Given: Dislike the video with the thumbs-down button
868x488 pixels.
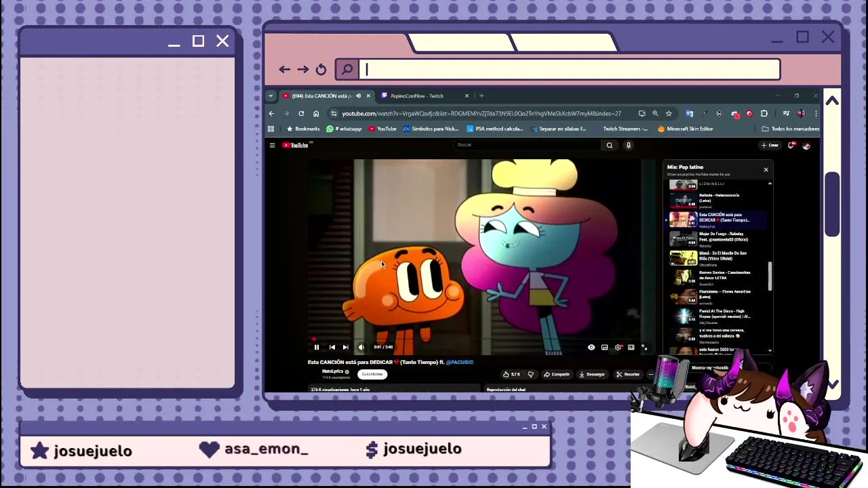Looking at the screenshot, I should 530,374.
